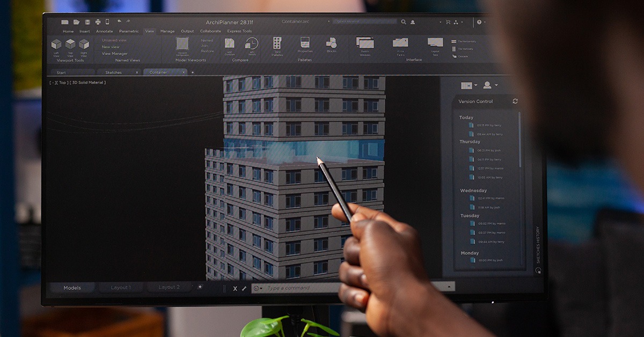
Task: Click the Blocks palette icon
Action: 332,44
